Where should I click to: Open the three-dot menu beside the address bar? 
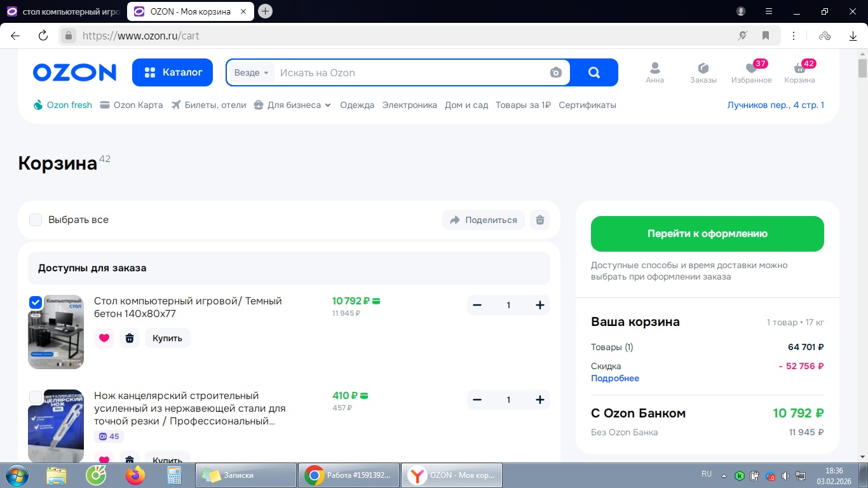coord(794,36)
